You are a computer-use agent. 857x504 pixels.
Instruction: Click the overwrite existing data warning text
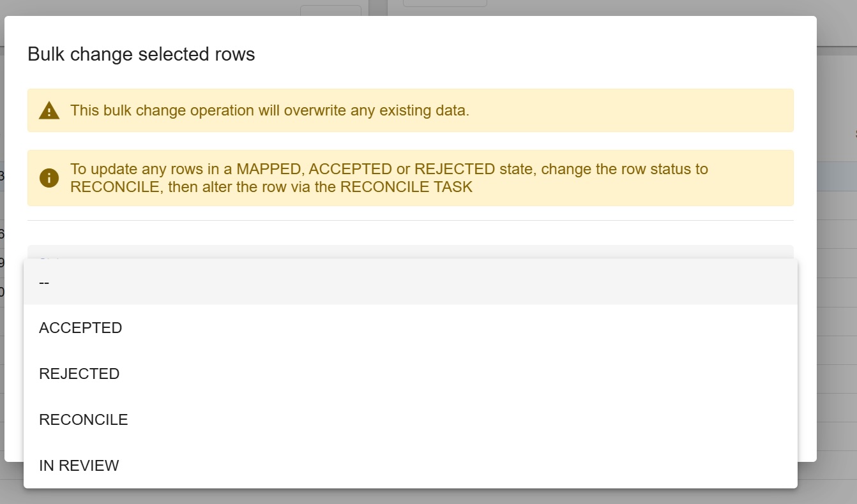click(x=269, y=110)
